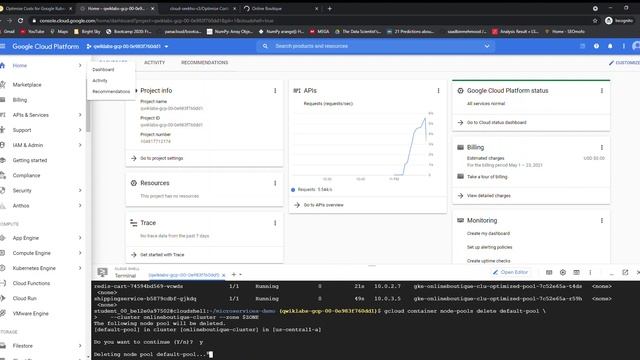Open the Home item in sidebar
The image size is (640, 360).
pyautogui.click(x=20, y=65)
